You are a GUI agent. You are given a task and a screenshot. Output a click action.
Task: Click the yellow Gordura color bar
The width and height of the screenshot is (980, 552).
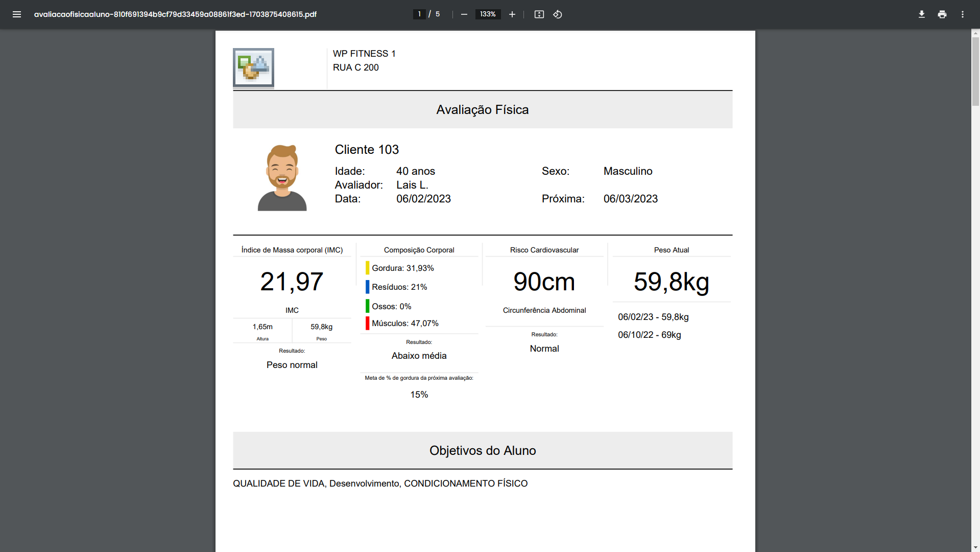coord(367,268)
